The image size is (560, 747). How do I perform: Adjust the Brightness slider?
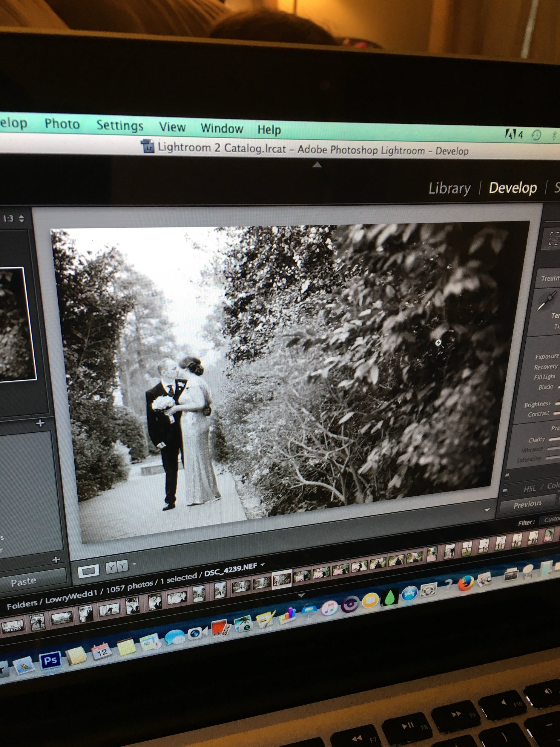[x=557, y=403]
